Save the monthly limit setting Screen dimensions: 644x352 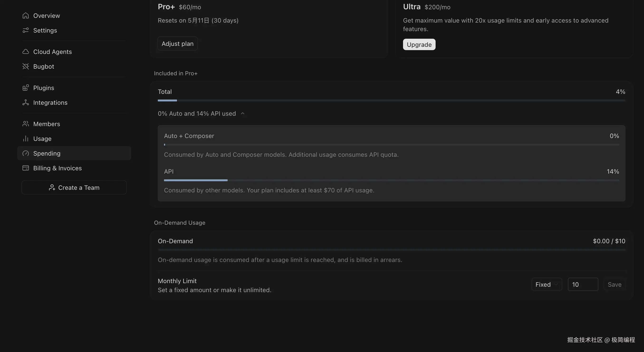tap(614, 284)
